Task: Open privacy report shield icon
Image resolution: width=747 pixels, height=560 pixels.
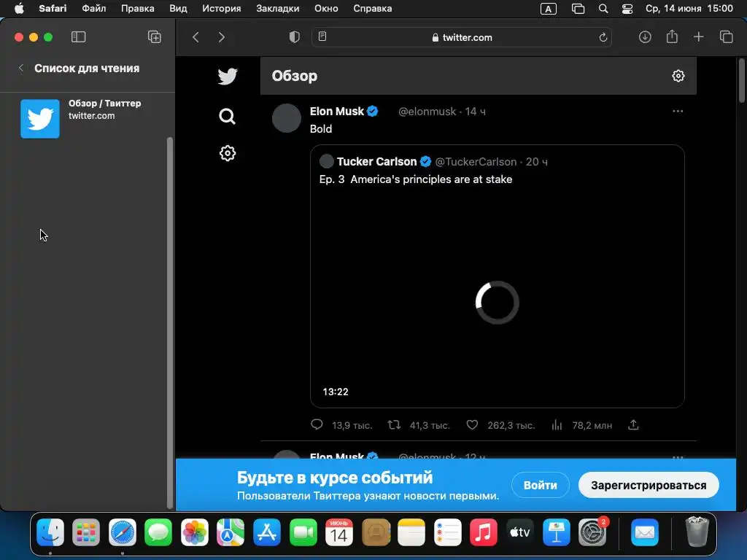Action: coord(295,37)
